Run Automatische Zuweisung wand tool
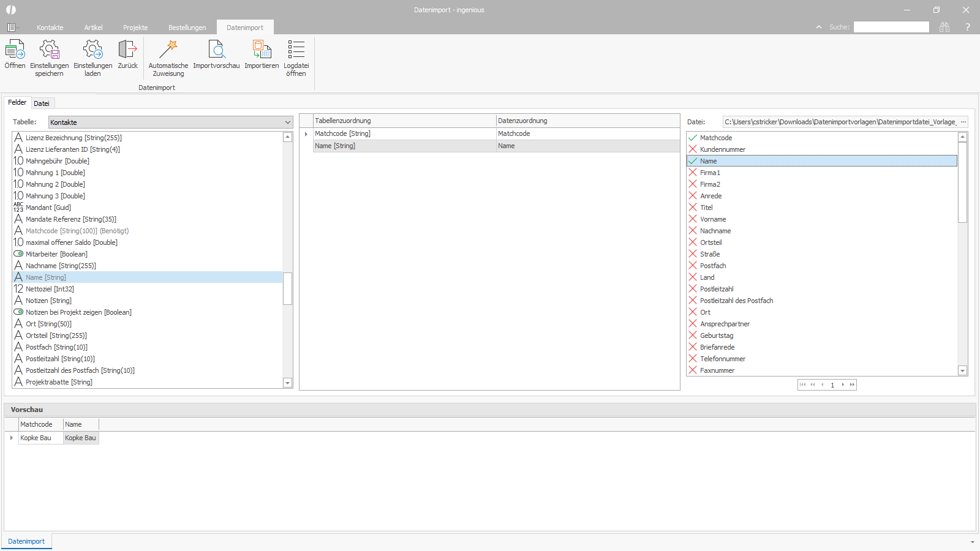The height and width of the screenshot is (551, 980). (x=168, y=50)
